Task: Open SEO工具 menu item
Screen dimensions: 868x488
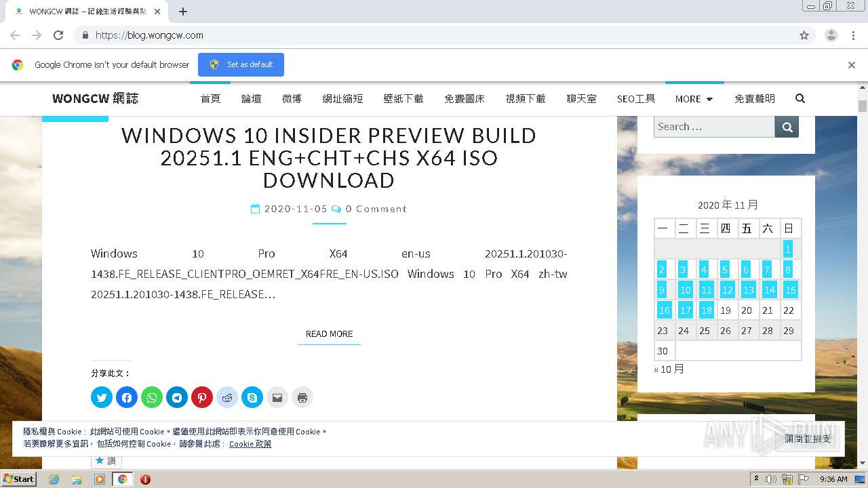Action: coord(636,99)
